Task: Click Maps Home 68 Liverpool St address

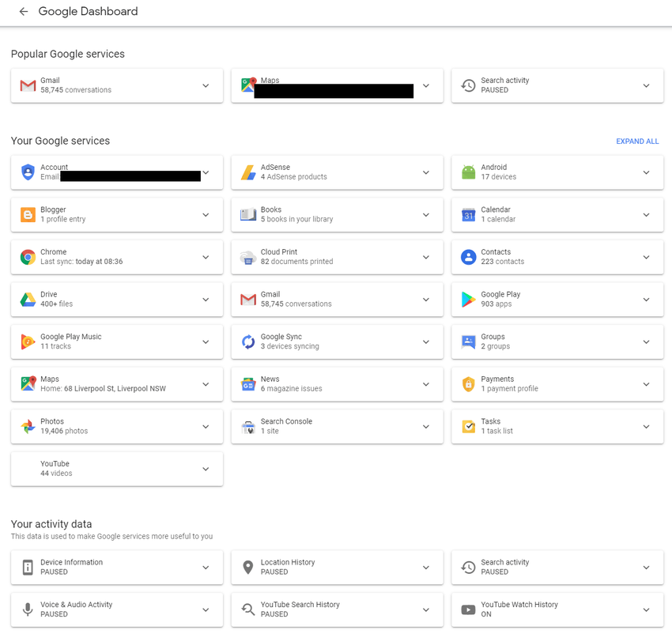Action: coord(104,389)
